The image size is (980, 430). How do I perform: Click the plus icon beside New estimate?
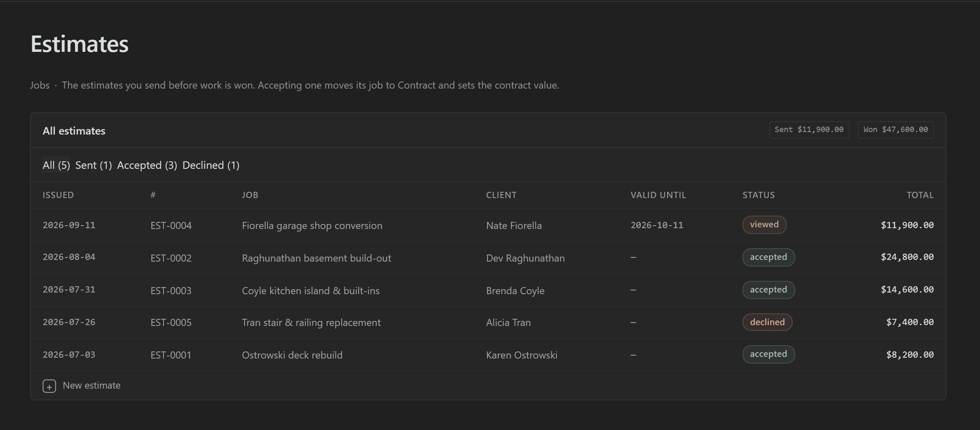click(x=49, y=386)
